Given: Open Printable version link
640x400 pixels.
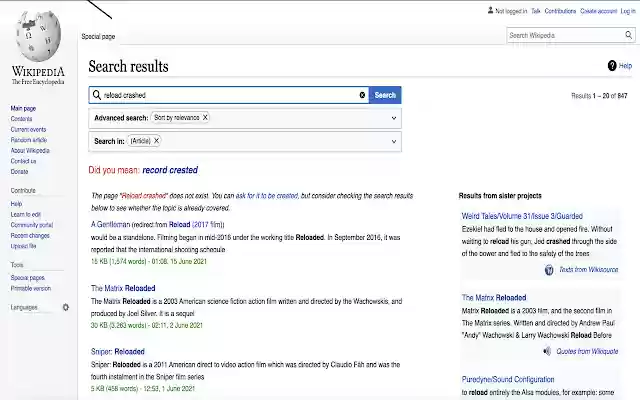Looking at the screenshot, I should (31, 289).
